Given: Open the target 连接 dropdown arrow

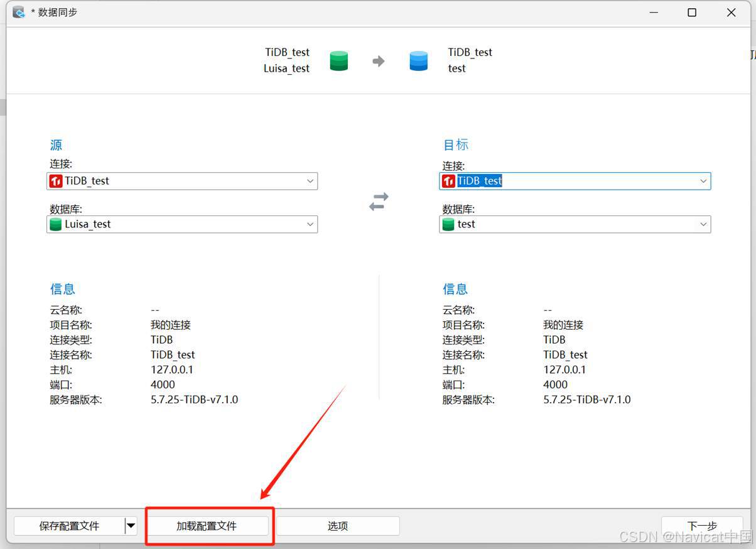Looking at the screenshot, I should click(703, 181).
